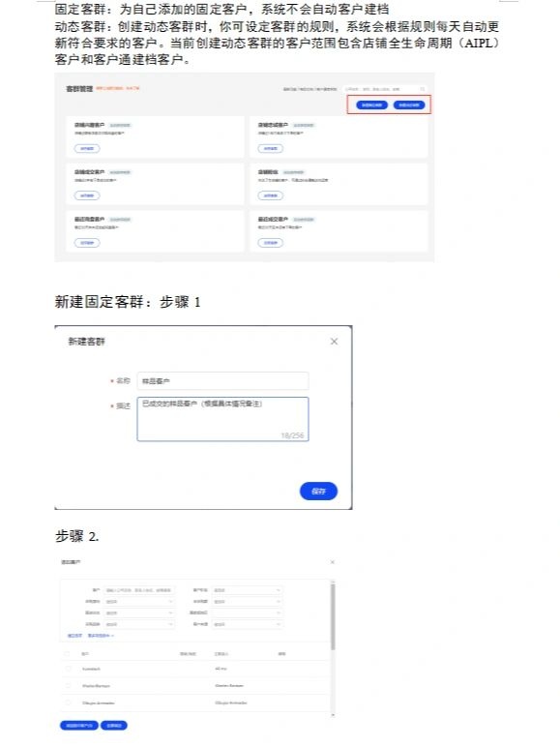Screen dimensions: 560x747
Task: Open second-row right filter dropdown in step 2 dialog
Action: click(x=247, y=602)
